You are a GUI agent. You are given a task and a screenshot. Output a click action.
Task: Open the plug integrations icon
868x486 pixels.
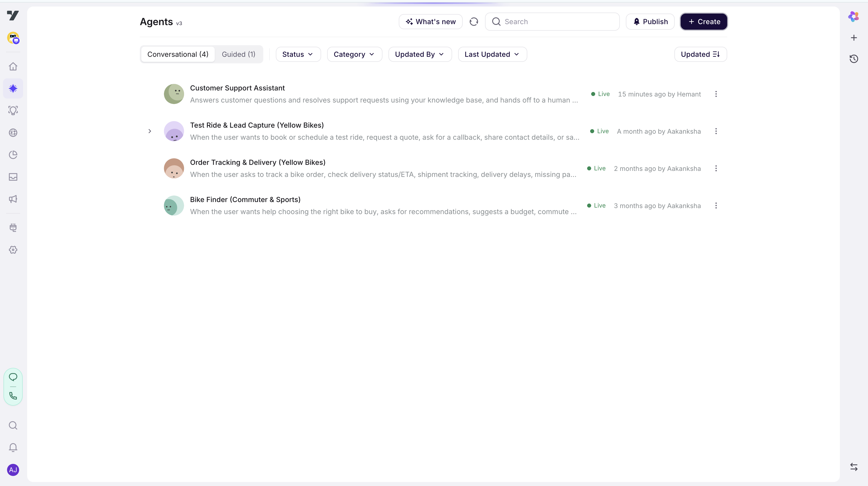pyautogui.click(x=13, y=228)
